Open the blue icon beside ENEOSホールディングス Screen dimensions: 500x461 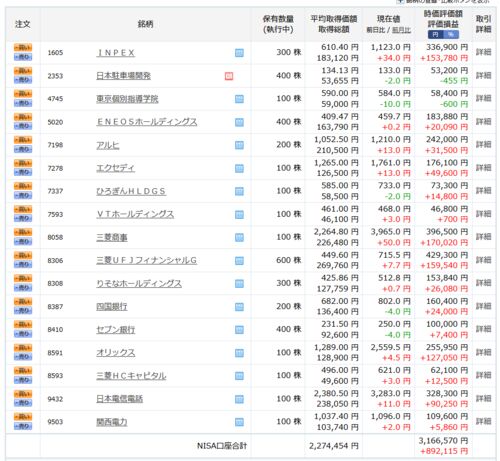(239, 122)
